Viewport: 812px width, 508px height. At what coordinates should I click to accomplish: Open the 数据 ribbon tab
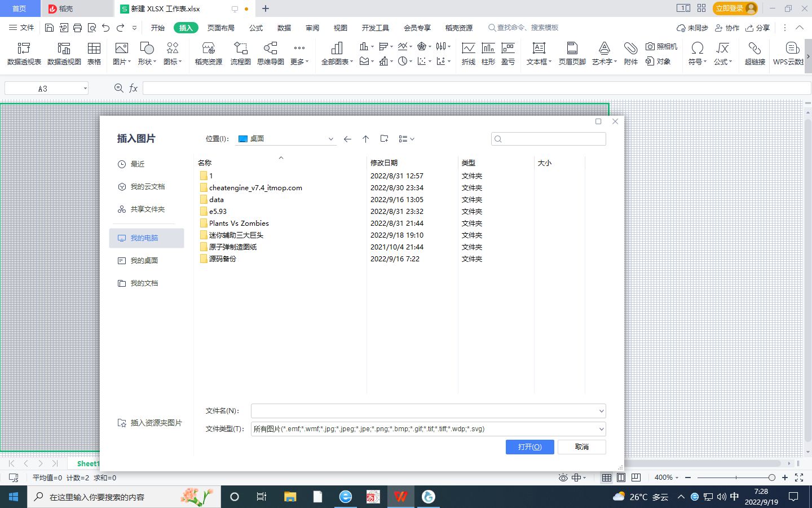pos(284,28)
